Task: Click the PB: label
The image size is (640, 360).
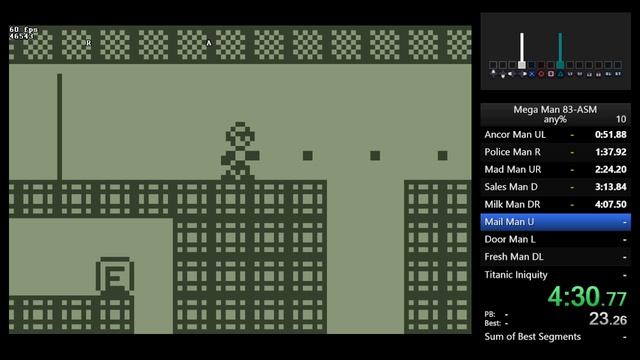Action: click(x=490, y=314)
